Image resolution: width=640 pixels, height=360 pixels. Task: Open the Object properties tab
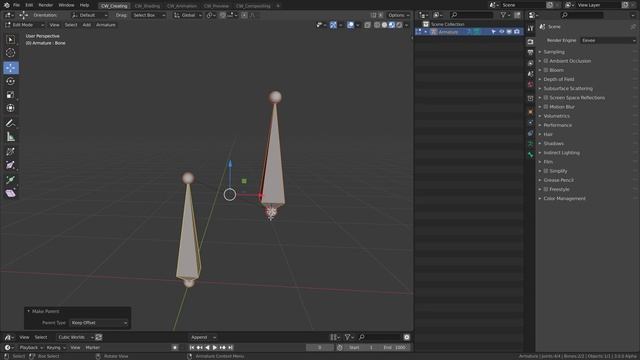tap(530, 112)
